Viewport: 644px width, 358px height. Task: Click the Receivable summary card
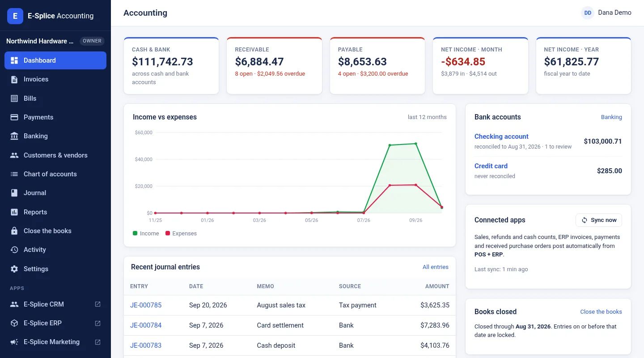click(x=274, y=66)
